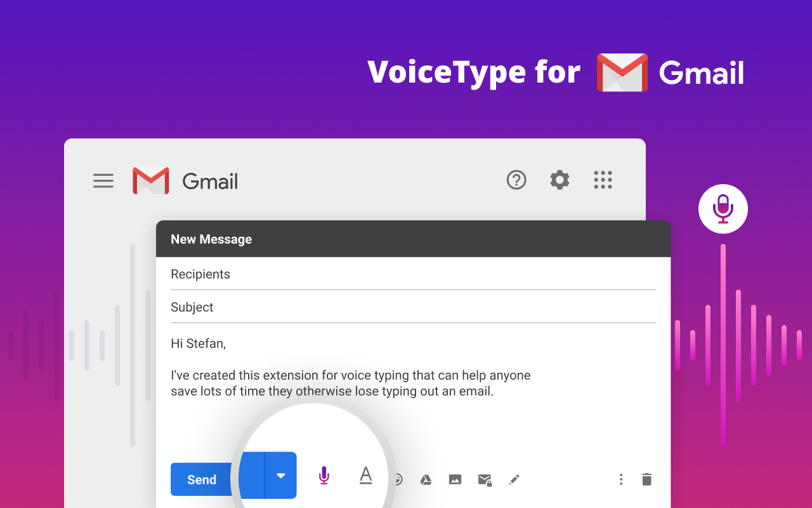Expand send options dropdown arrow
812x508 pixels.
pos(281,476)
